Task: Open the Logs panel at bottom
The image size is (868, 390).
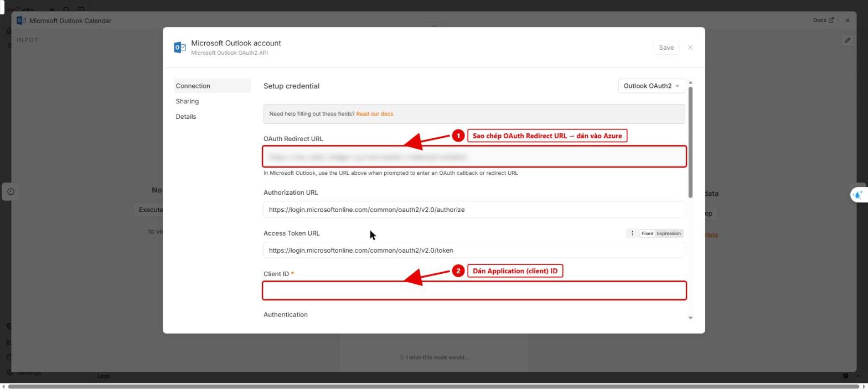Action: (104, 376)
